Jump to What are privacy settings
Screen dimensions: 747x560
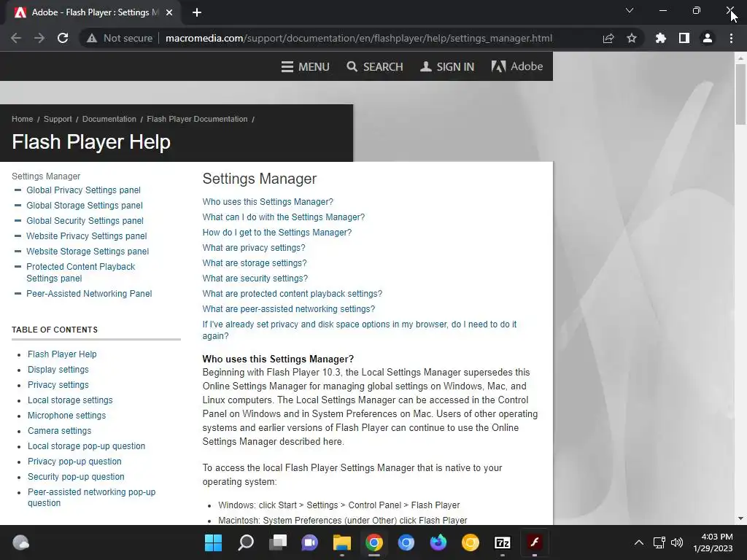254,248
